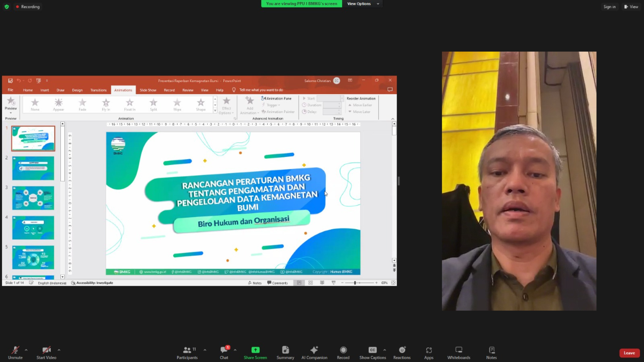This screenshot has height=362, width=644.
Task: Open the File tab in PowerPoint
Action: (x=10, y=90)
